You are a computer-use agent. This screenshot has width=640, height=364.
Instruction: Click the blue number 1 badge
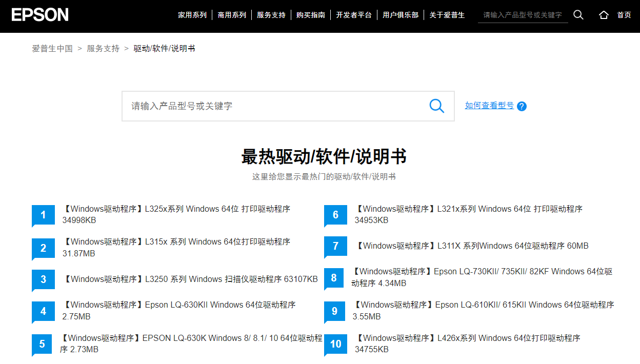coord(43,215)
